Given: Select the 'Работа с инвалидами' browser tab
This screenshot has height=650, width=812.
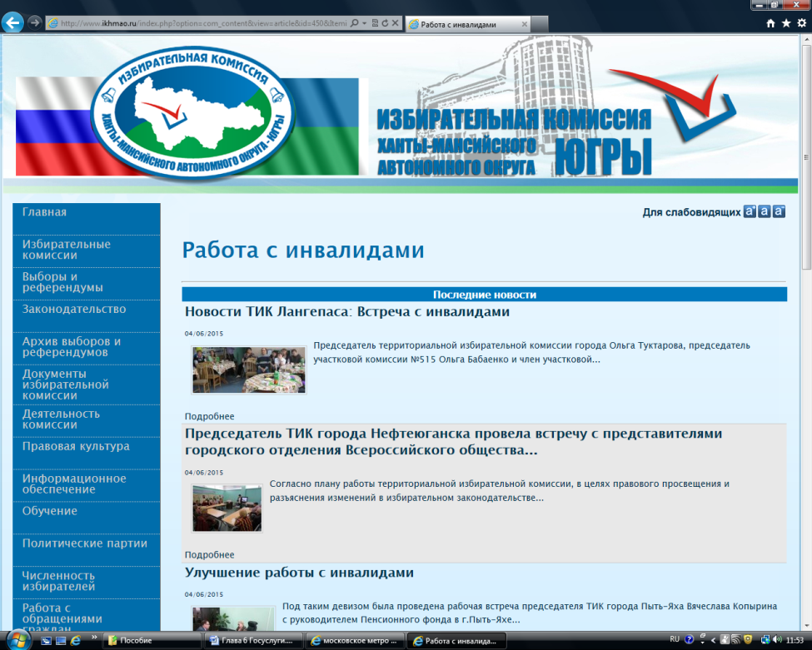Looking at the screenshot, I should point(467,24).
